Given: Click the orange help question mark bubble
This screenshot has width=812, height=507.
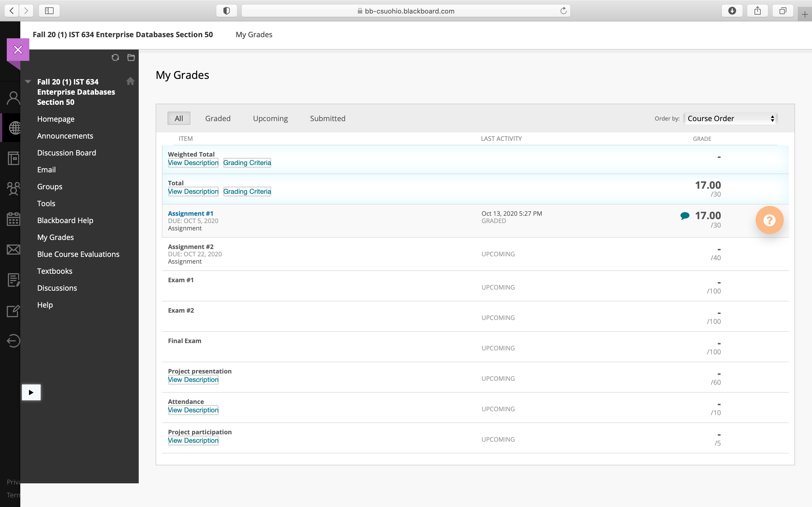Looking at the screenshot, I should [x=769, y=220].
